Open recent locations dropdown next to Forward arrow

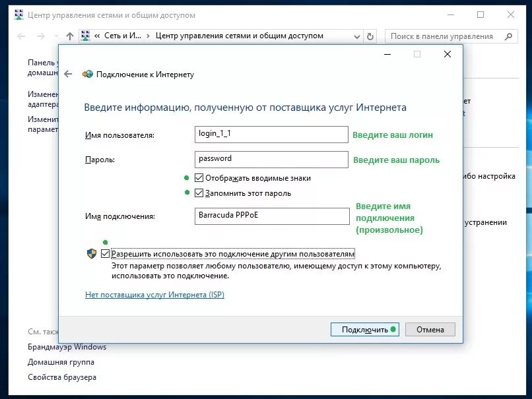pos(56,36)
